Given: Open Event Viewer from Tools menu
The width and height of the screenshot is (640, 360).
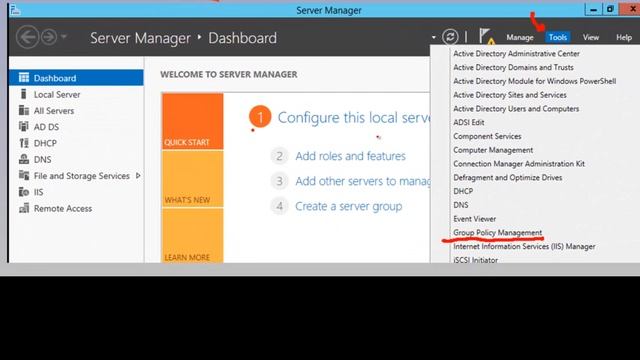Looking at the screenshot, I should (x=474, y=219).
